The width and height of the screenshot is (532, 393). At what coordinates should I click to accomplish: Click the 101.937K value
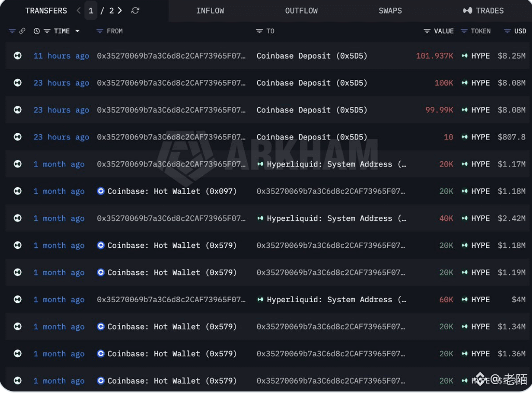pyautogui.click(x=435, y=55)
